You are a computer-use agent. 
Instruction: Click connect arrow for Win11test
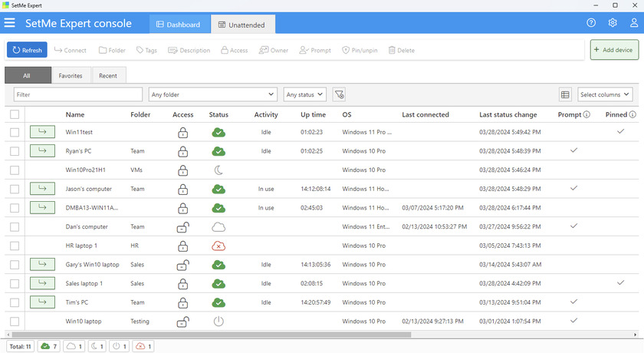42,132
